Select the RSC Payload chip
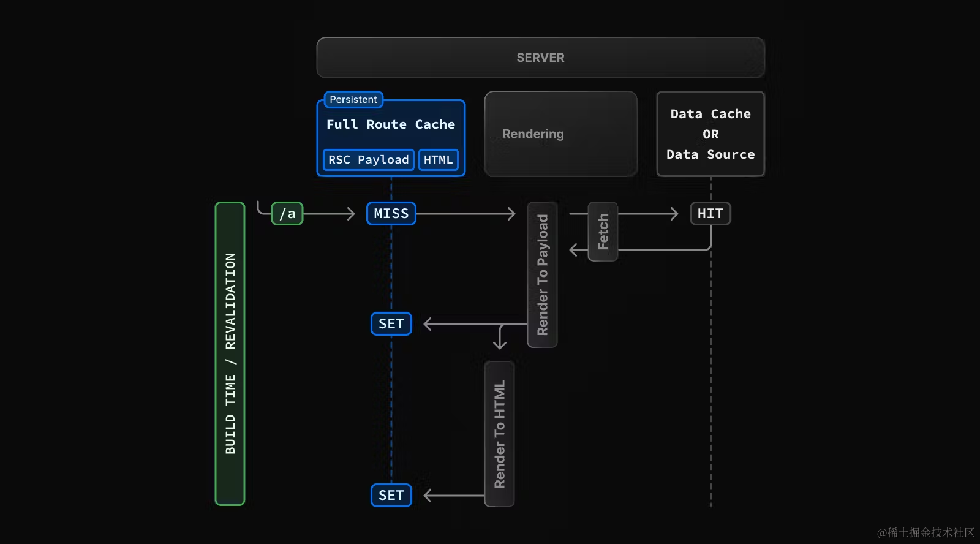 (368, 160)
